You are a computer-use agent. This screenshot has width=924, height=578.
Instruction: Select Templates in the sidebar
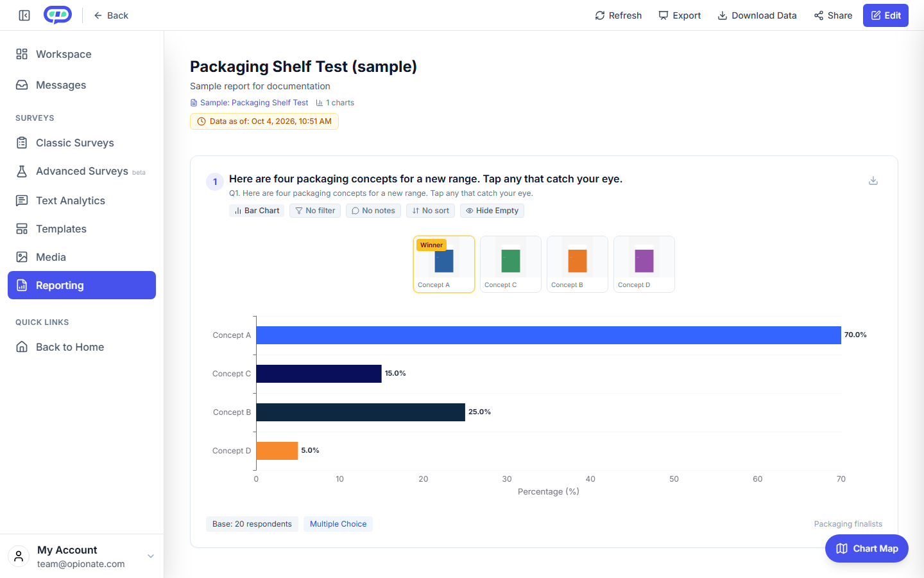click(81, 229)
